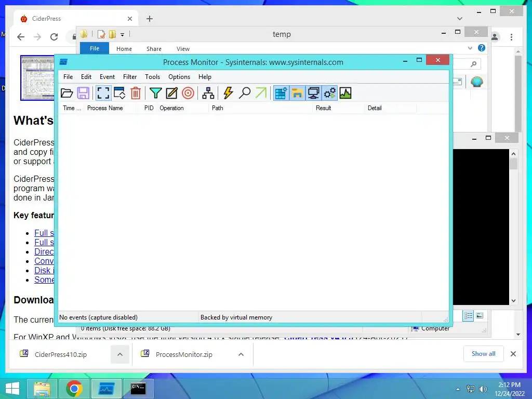Open Find with the magnifier icon

244,93
